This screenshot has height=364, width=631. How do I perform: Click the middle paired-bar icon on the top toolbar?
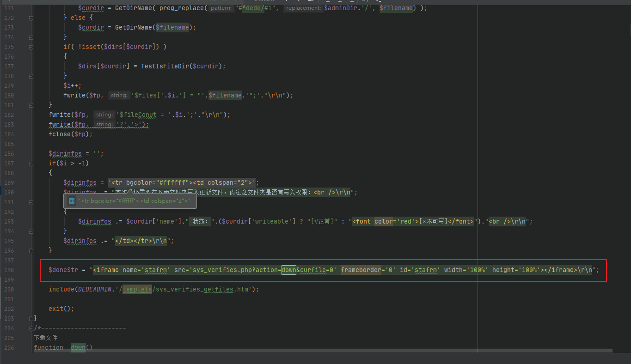[x=341, y=1]
